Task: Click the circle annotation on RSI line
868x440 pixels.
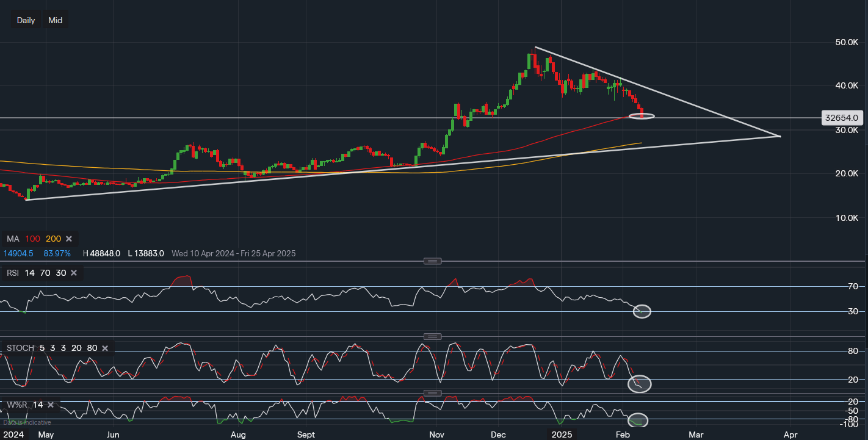Action: [642, 311]
